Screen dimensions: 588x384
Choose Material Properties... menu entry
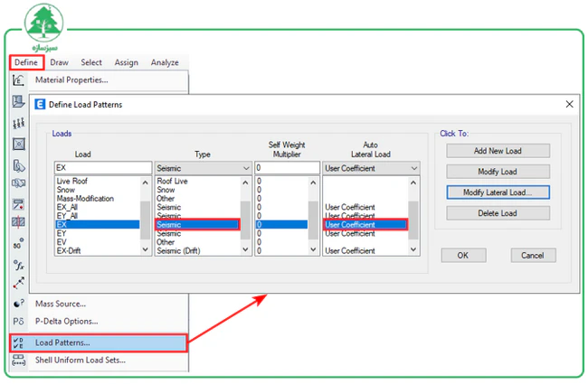(71, 80)
